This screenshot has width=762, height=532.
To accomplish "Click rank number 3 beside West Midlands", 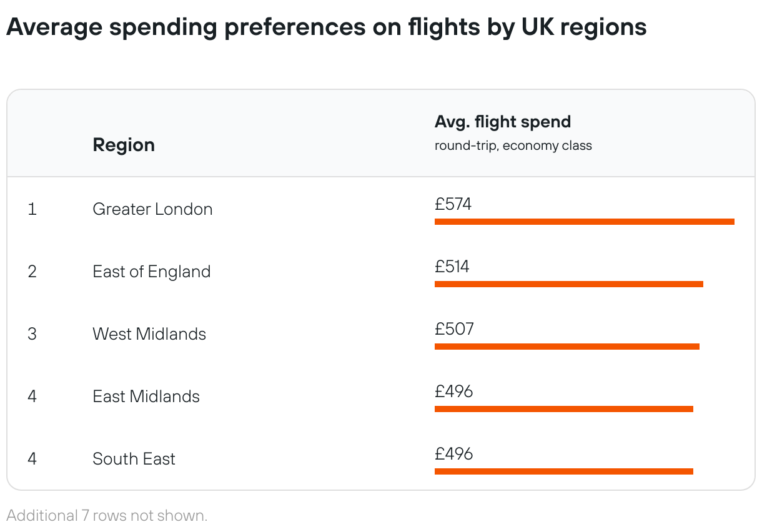I will point(32,334).
